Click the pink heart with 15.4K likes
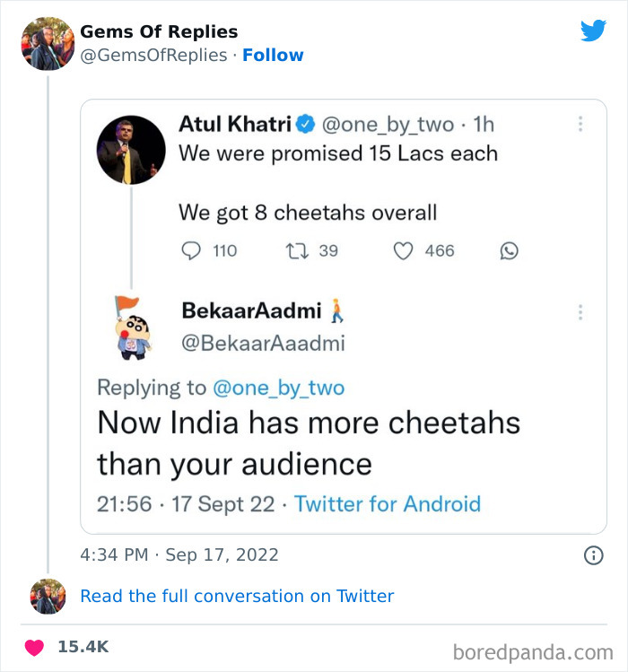 [x=37, y=646]
